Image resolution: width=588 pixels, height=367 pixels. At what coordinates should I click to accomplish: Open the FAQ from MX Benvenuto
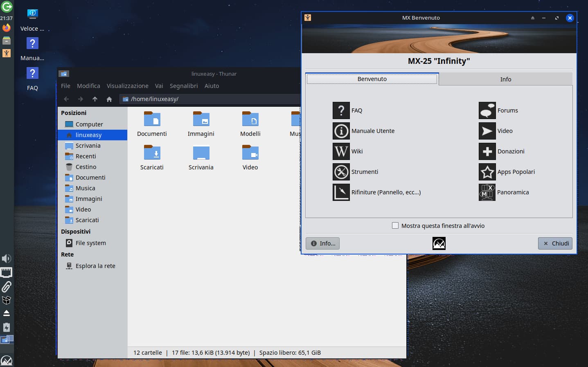point(341,110)
